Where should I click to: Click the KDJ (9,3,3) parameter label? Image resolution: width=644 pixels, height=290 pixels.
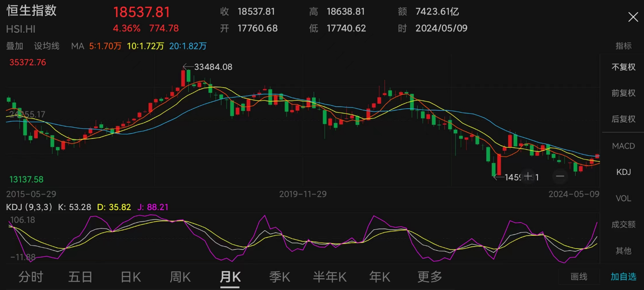29,207
